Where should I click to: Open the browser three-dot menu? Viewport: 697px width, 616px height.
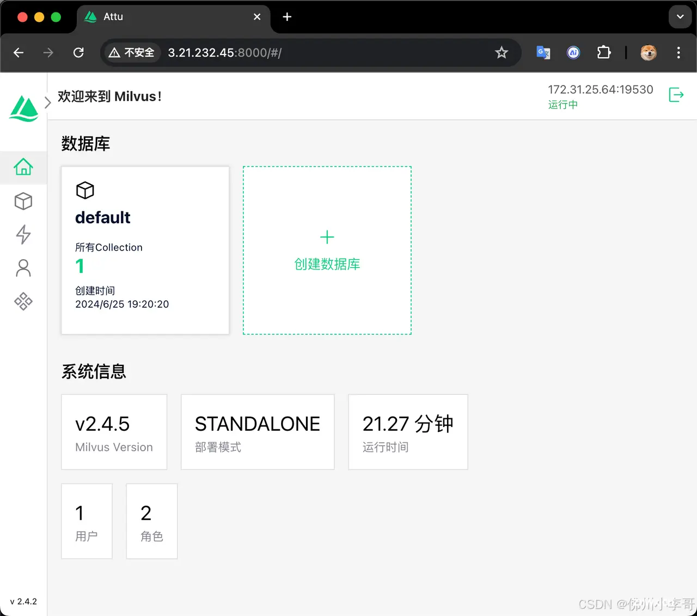(x=678, y=52)
